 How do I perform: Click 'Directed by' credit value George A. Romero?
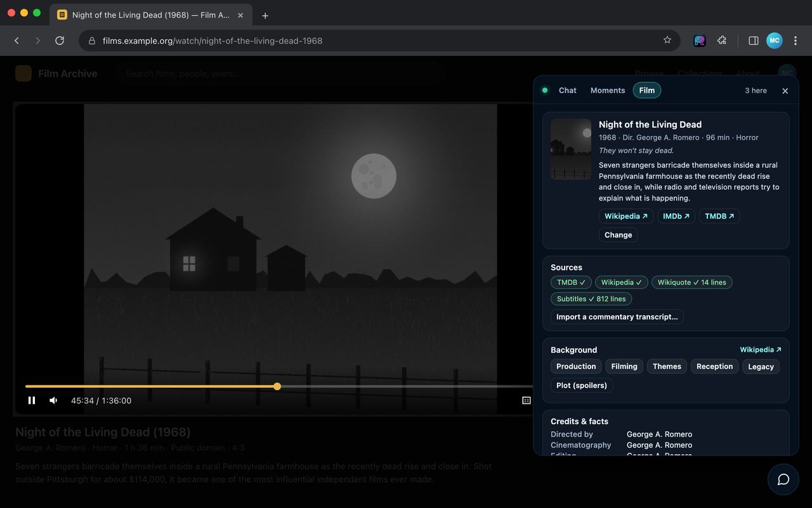click(x=659, y=434)
